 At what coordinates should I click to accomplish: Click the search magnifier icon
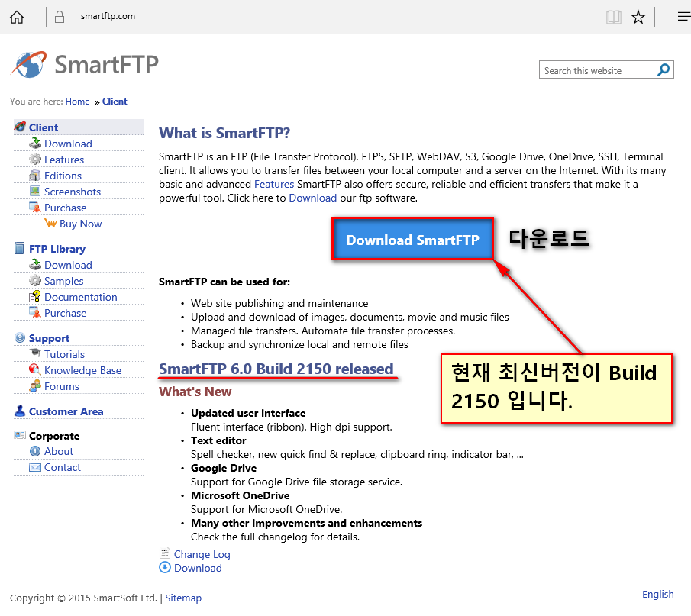[x=664, y=69]
